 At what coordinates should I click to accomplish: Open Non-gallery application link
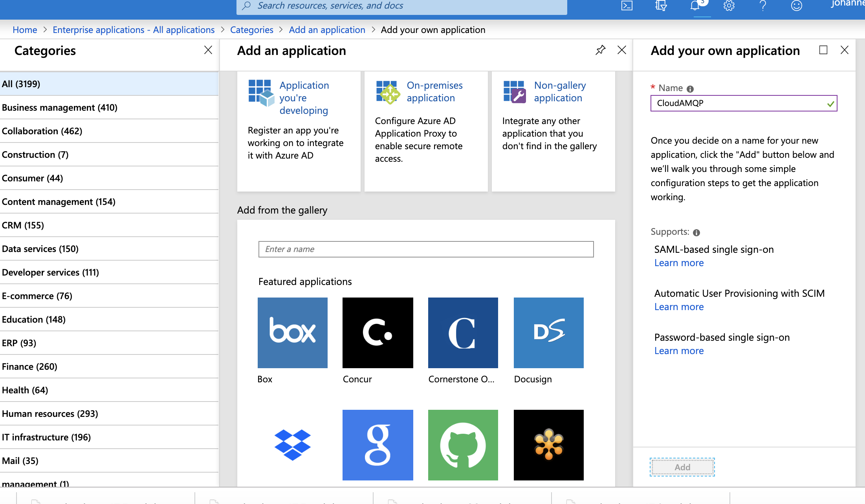tap(560, 91)
